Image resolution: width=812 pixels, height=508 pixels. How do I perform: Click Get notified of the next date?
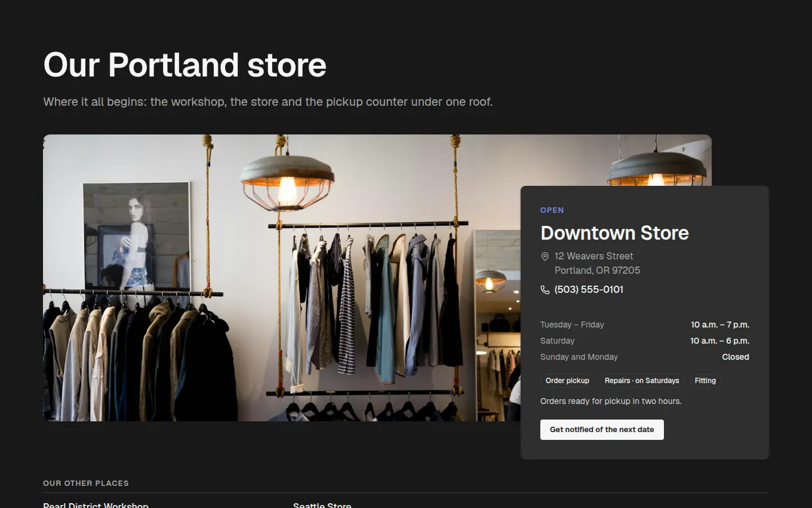click(x=602, y=430)
